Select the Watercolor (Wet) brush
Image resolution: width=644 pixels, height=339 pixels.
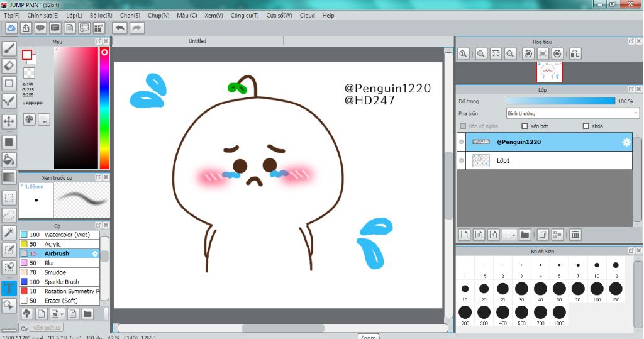(x=60, y=235)
